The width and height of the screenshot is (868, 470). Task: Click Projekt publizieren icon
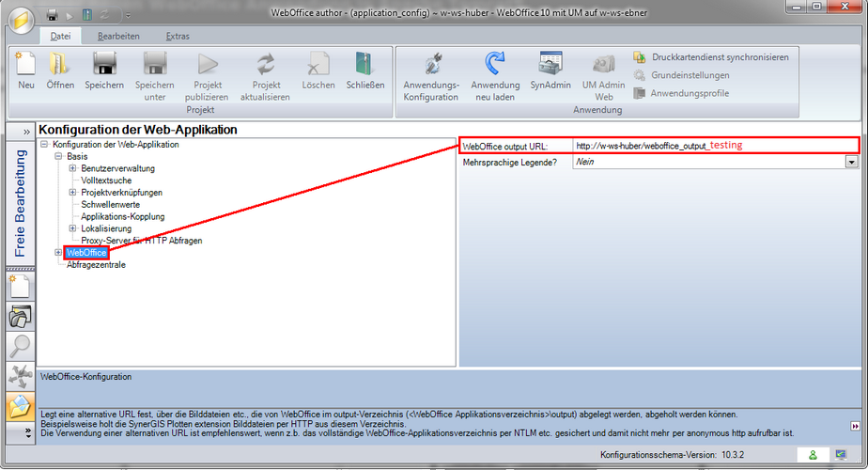pyautogui.click(x=208, y=64)
